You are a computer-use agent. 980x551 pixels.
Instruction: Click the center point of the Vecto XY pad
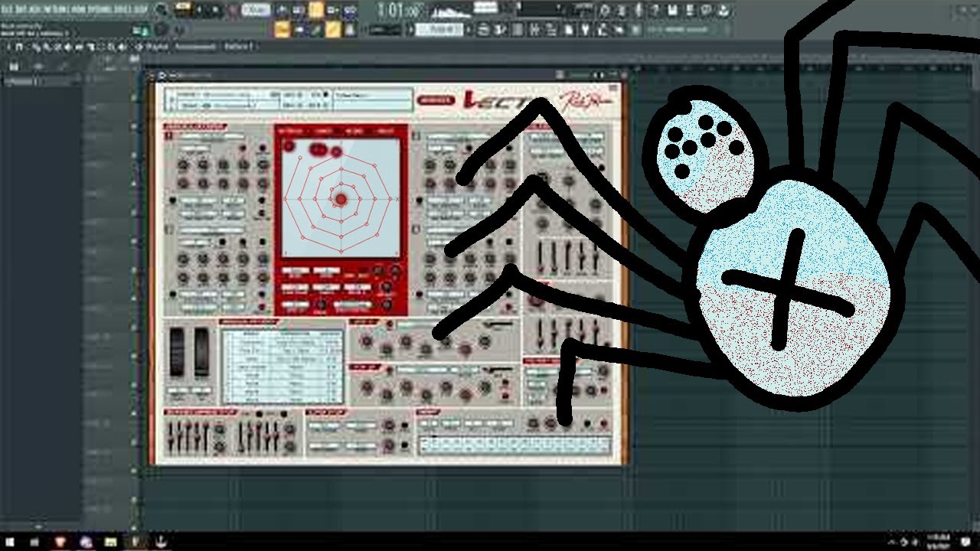(x=341, y=199)
